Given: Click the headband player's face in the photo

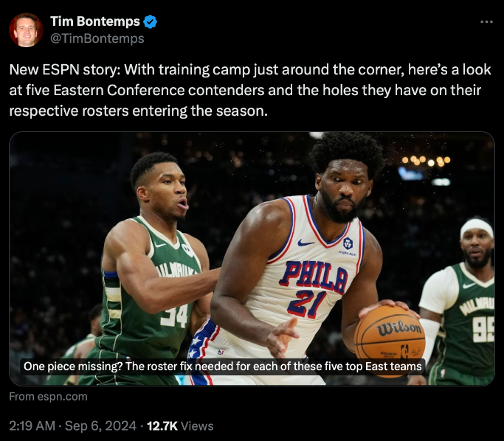Looking at the screenshot, I should [477, 247].
